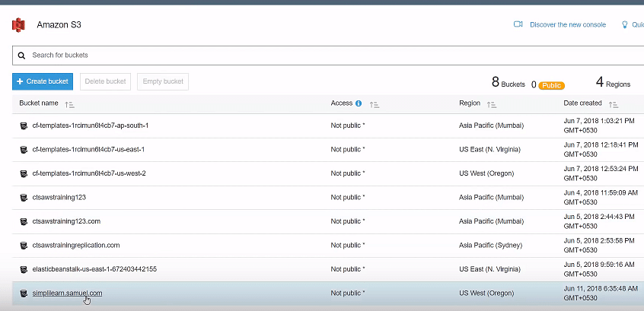
Task: Click date Jun 4, 2018 11:59:09 AM
Action: tap(601, 198)
